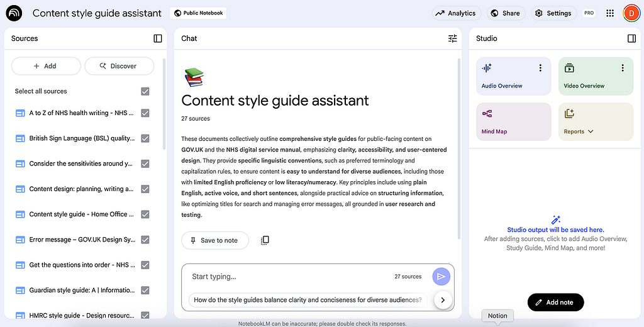Copy the summary with copy icon
This screenshot has width=644, height=327.
coord(265,240)
